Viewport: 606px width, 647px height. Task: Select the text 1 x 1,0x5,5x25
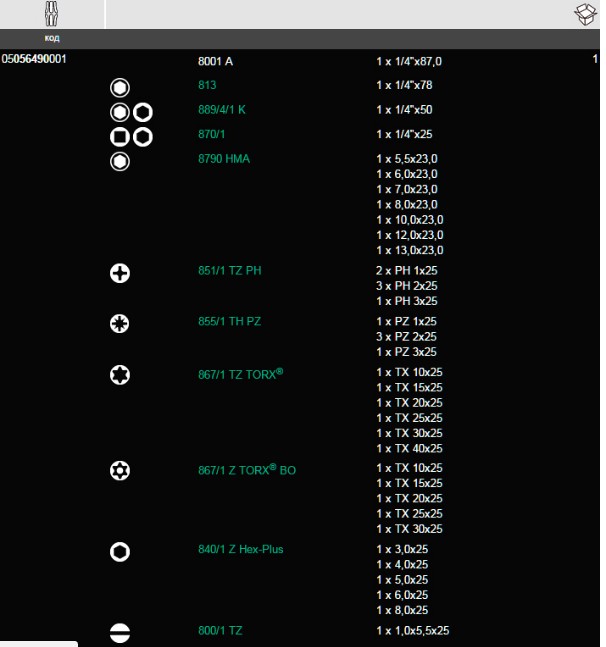(x=413, y=630)
